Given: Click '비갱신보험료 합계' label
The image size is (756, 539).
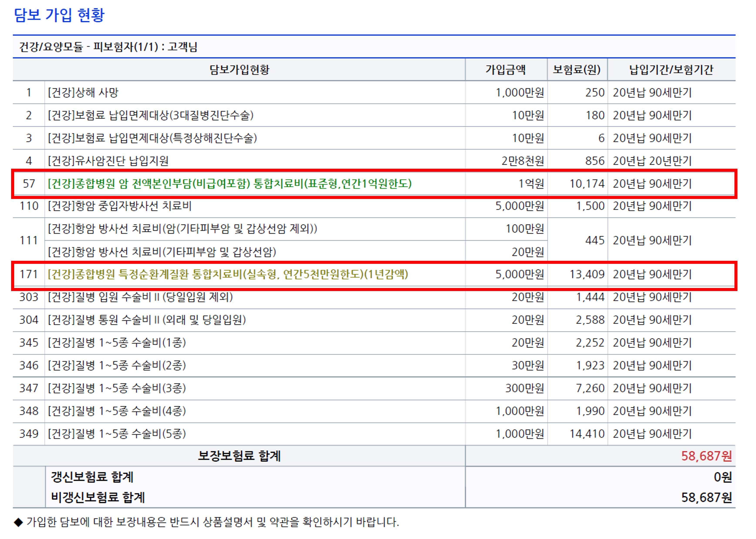Looking at the screenshot, I should (98, 497).
